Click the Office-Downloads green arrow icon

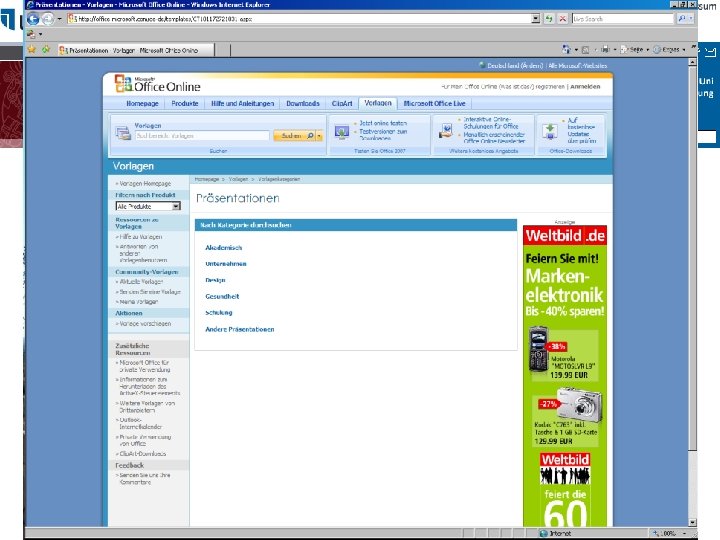pos(550,131)
